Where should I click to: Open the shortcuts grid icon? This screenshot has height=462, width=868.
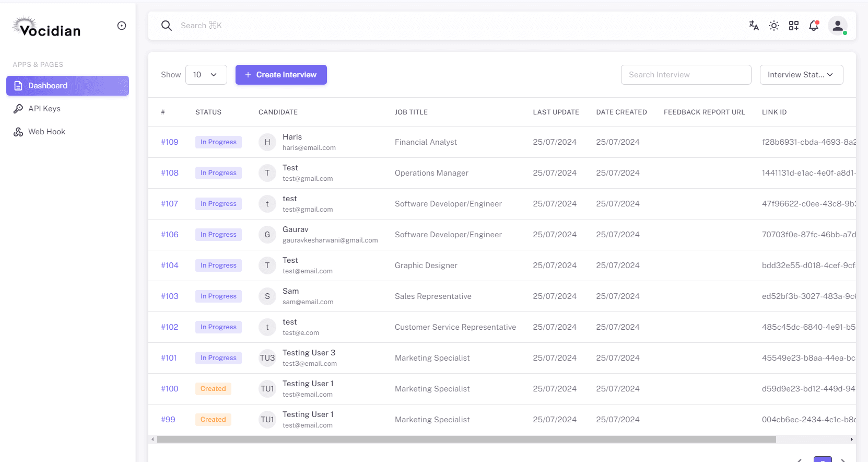pos(794,26)
